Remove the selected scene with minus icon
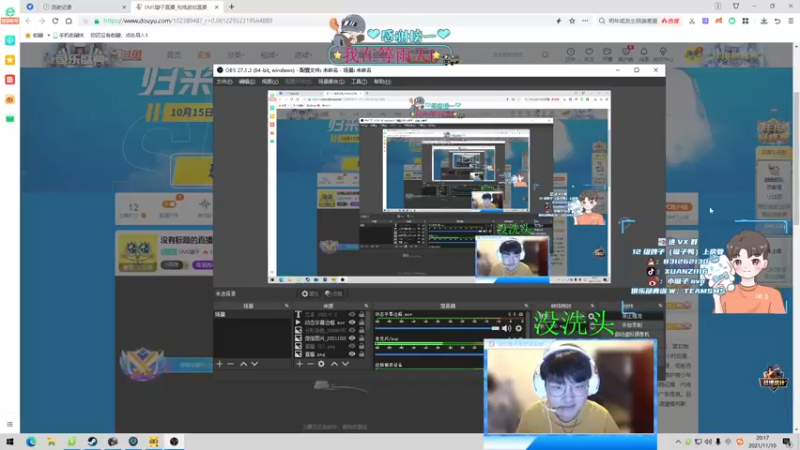The width and height of the screenshot is (800, 450). (230, 364)
